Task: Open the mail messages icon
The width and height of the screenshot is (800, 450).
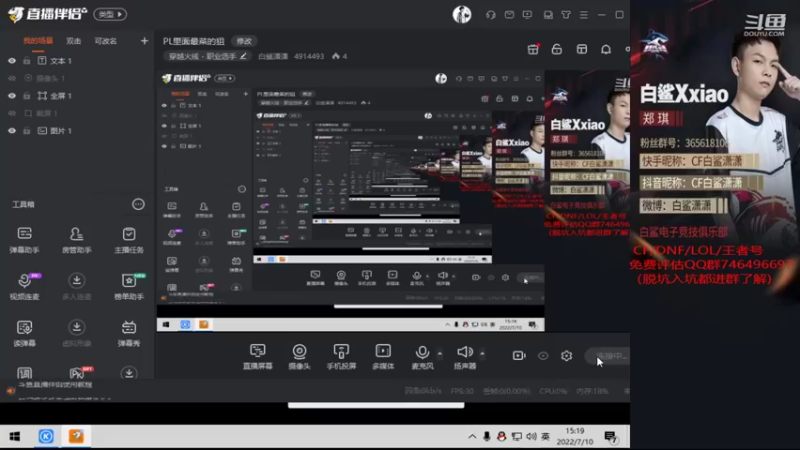Action: coord(509,15)
